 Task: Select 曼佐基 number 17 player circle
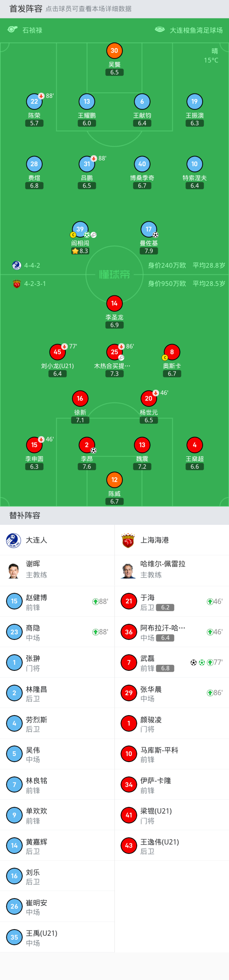[148, 229]
